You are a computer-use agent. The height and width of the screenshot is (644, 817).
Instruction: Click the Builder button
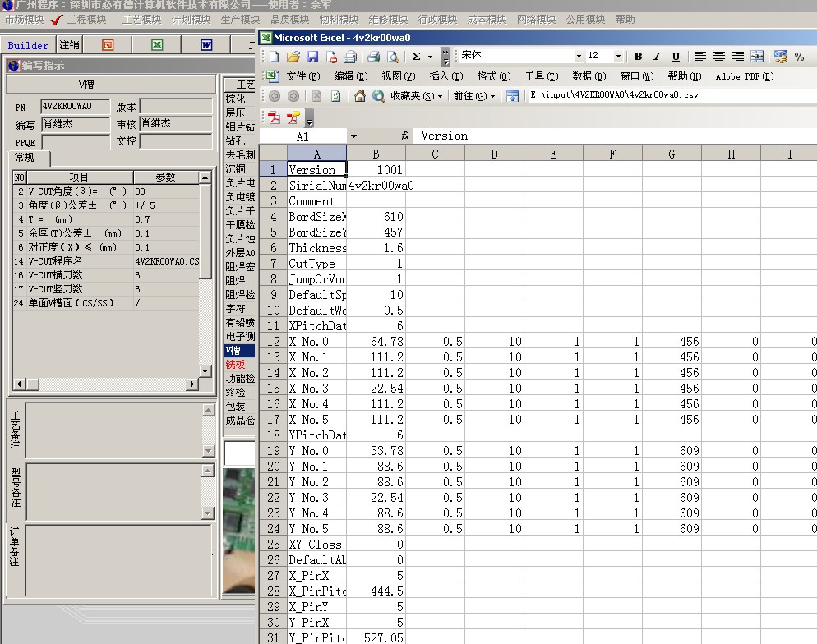pyautogui.click(x=28, y=45)
